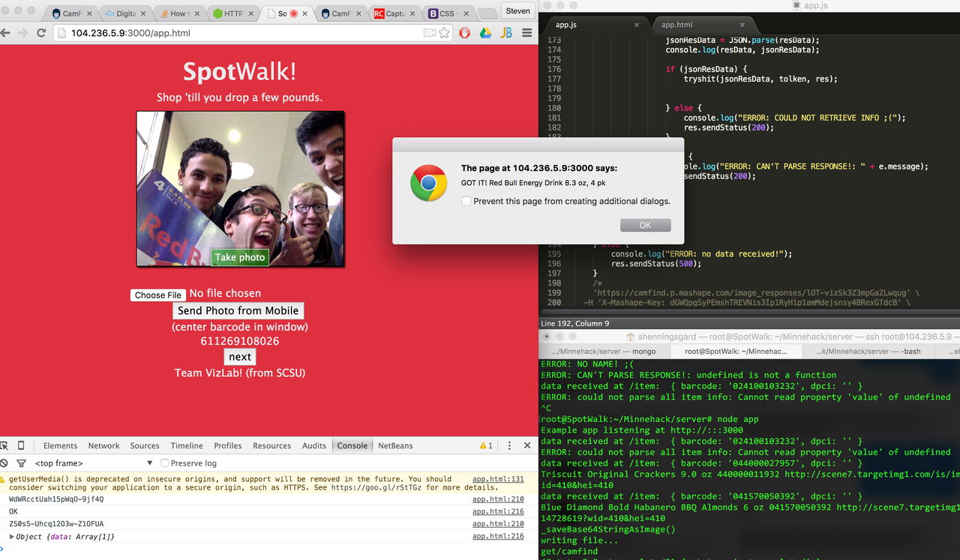Click the address bar showing 104.236.5.9:3000/app.html
This screenshot has width=960, height=560.
click(x=240, y=33)
